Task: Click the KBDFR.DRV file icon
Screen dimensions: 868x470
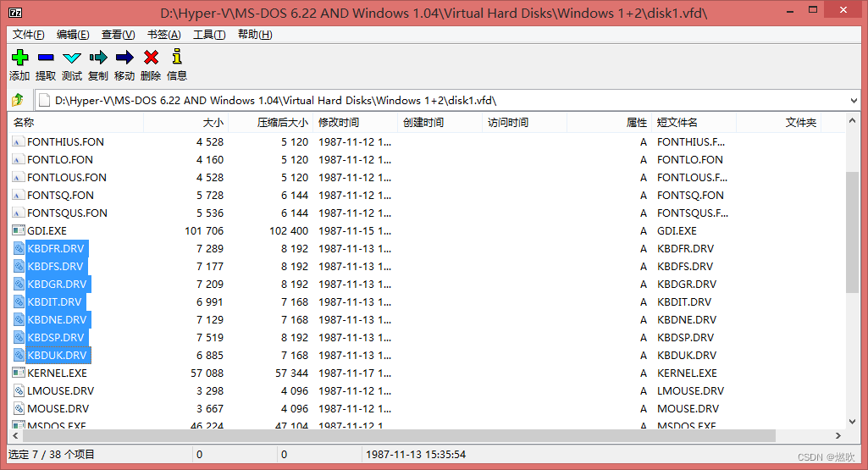Action: (19, 249)
